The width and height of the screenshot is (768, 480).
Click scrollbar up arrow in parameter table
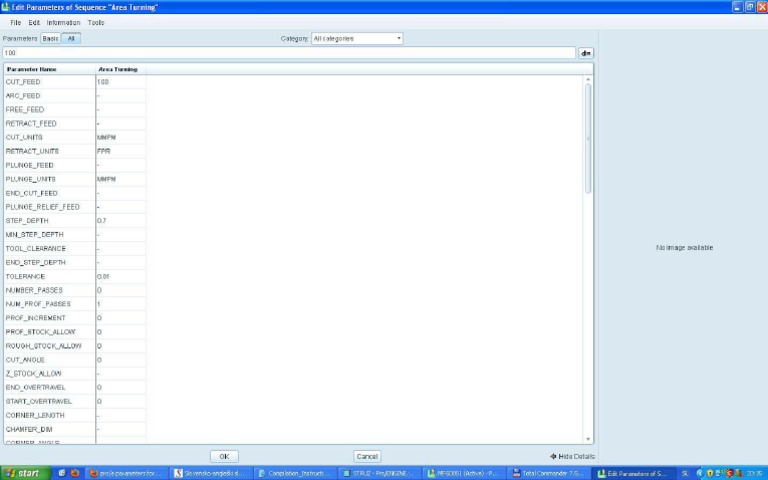tap(588, 79)
